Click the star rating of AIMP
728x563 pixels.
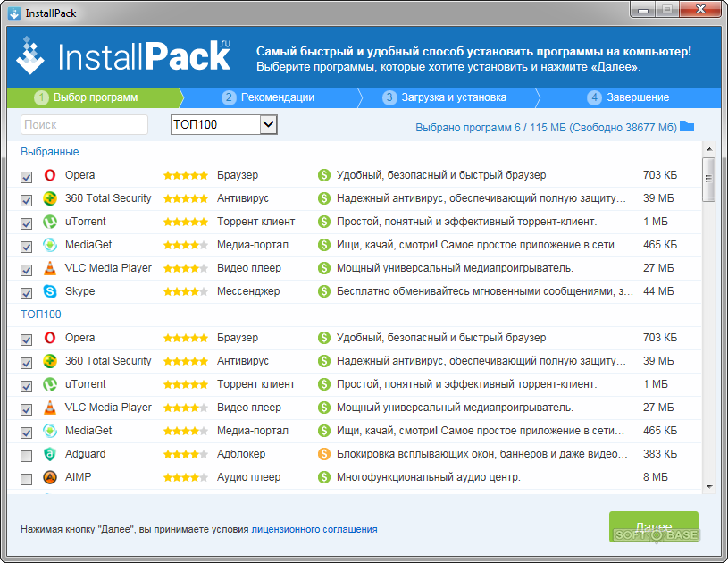point(186,477)
